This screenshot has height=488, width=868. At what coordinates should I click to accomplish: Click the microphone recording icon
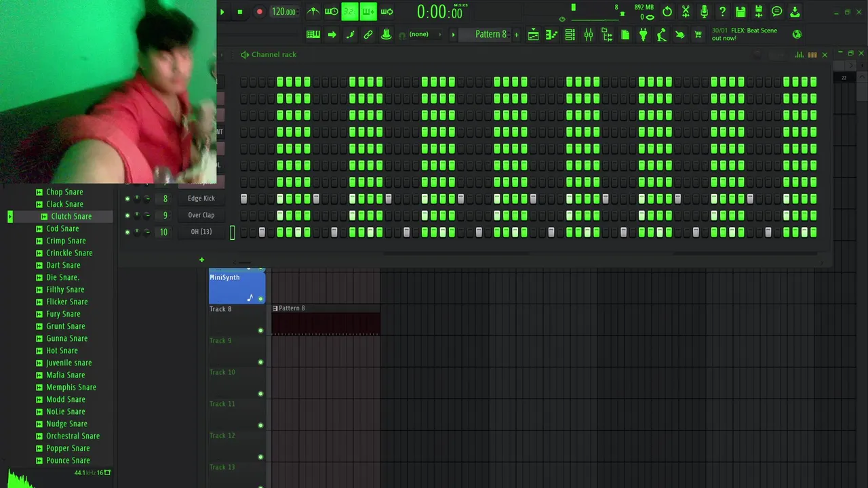click(x=704, y=12)
